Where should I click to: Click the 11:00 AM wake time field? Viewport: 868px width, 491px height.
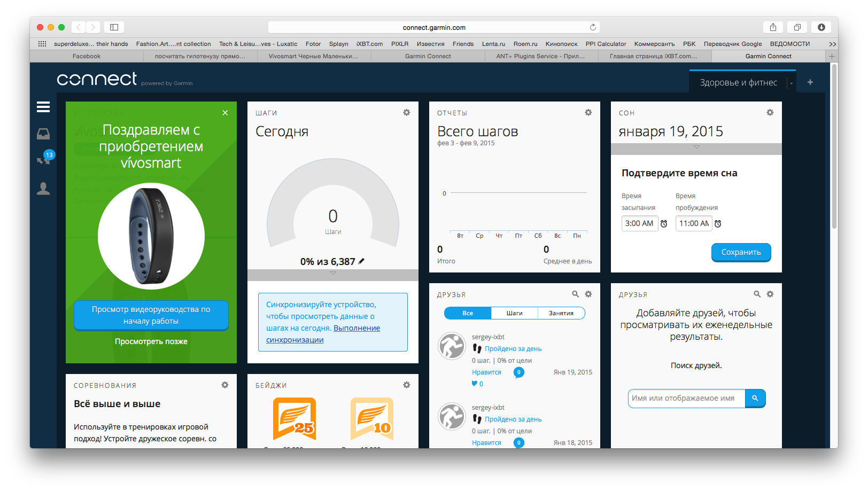click(x=694, y=223)
